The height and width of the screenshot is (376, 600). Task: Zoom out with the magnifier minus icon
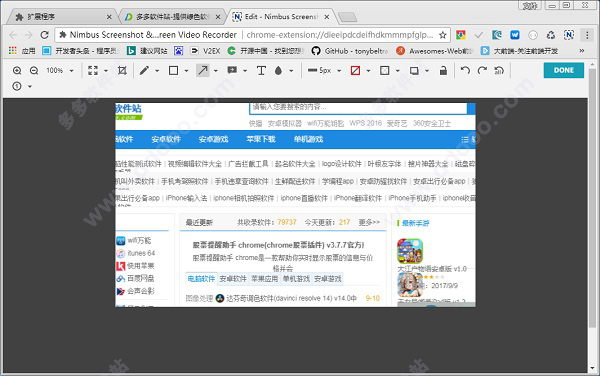(x=34, y=70)
